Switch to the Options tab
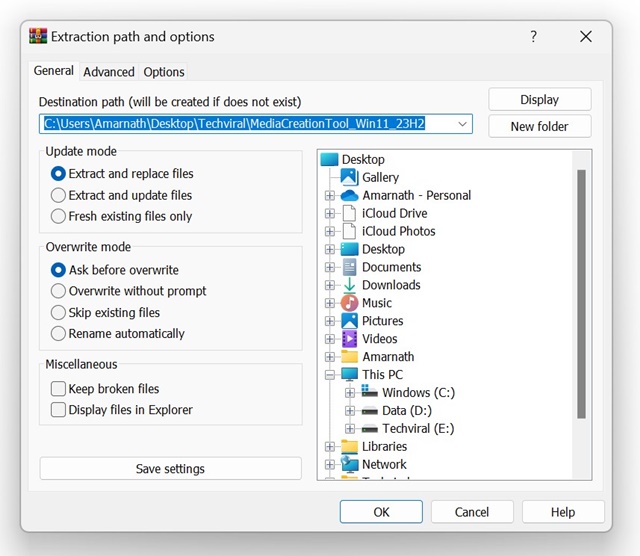 tap(164, 72)
